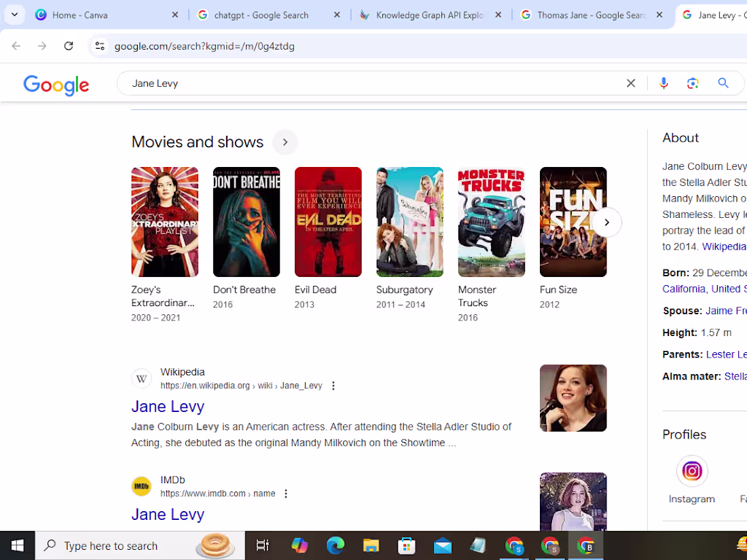Open the Jane Levy Wikipedia link

point(168,406)
